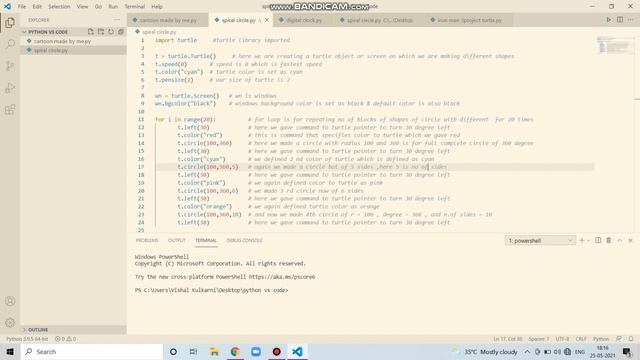Open the Run and Debug view

[10, 88]
